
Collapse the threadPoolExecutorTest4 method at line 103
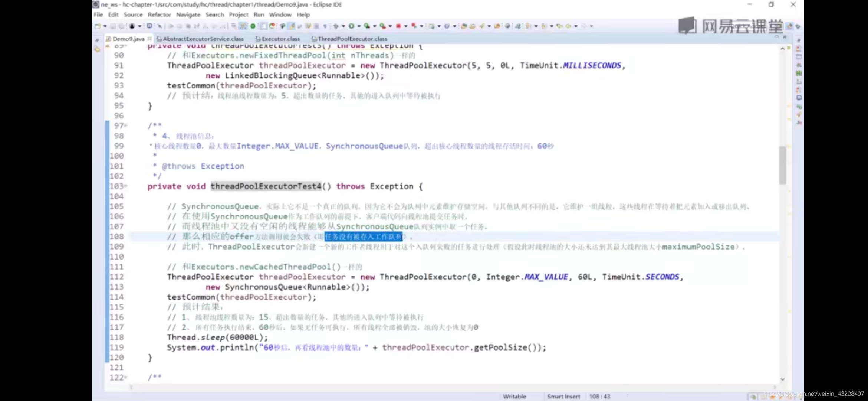[126, 186]
